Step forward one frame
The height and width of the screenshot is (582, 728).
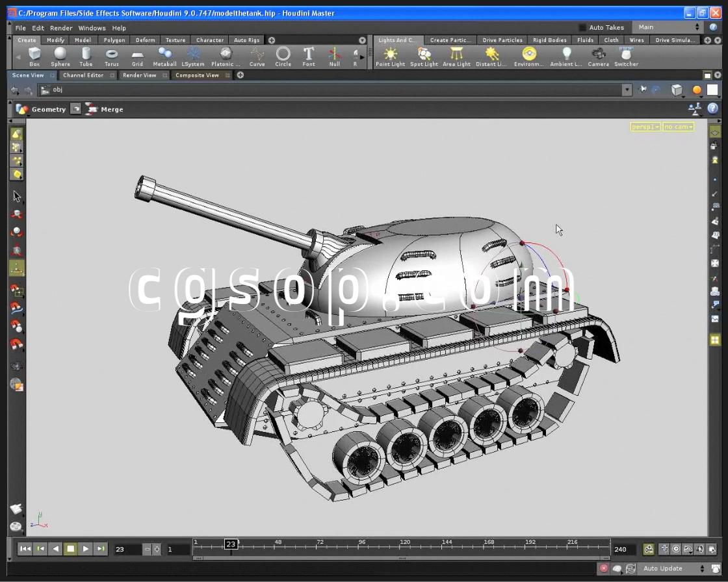pyautogui.click(x=101, y=549)
